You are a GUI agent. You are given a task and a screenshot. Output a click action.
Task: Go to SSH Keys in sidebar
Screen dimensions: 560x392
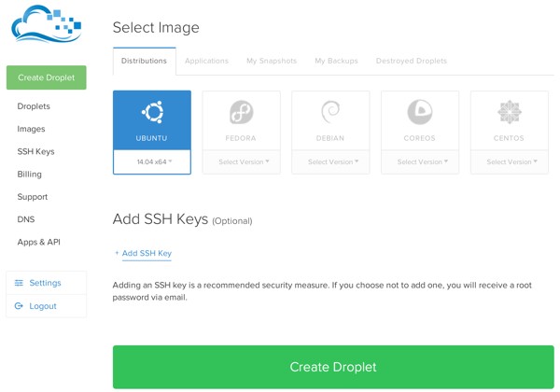tap(35, 152)
